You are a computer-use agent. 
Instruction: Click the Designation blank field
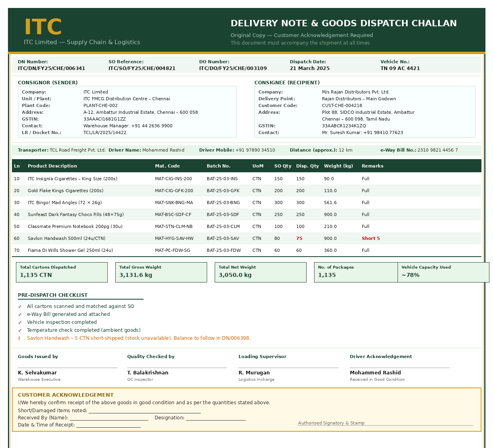tap(216, 418)
